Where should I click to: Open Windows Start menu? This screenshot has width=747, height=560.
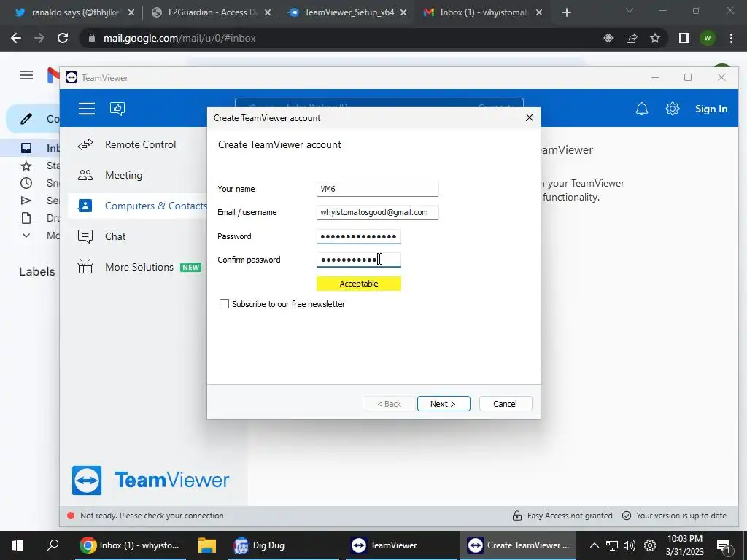(18, 545)
